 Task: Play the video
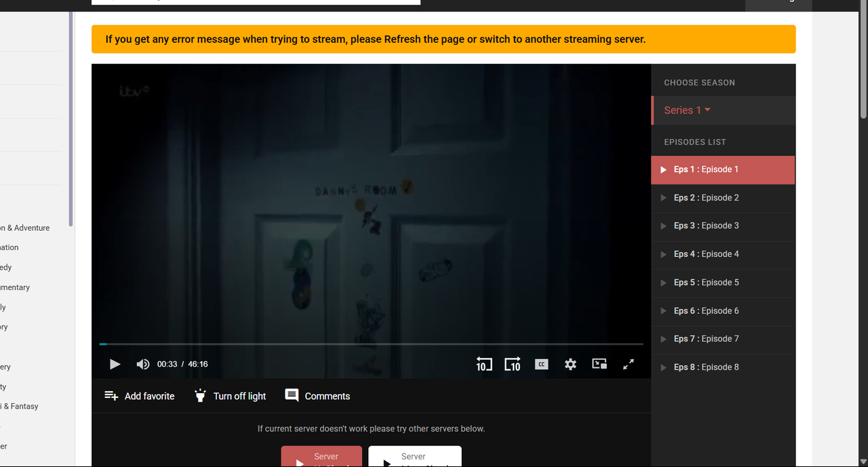[x=115, y=364]
